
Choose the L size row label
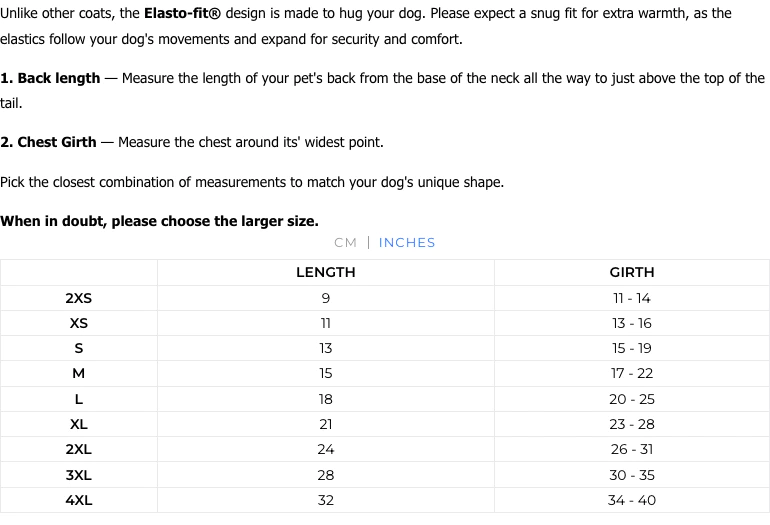coord(79,399)
